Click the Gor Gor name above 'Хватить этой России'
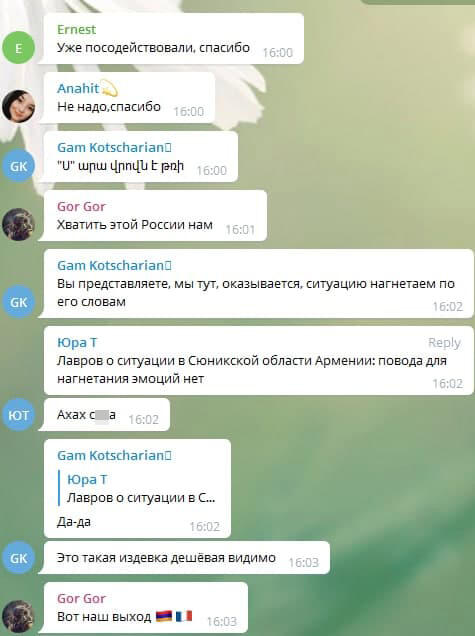Screen dimensions: 475x636 tap(81, 206)
